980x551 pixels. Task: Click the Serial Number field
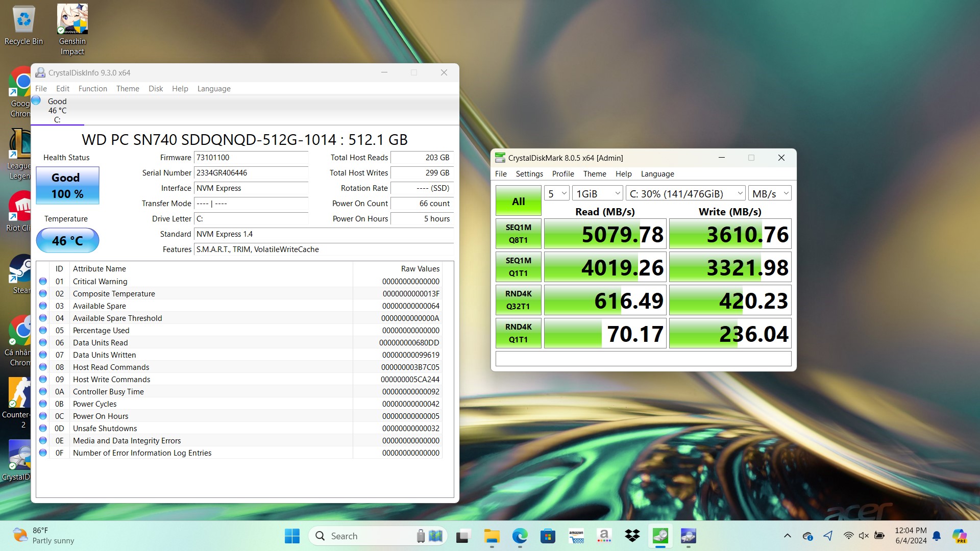click(251, 173)
